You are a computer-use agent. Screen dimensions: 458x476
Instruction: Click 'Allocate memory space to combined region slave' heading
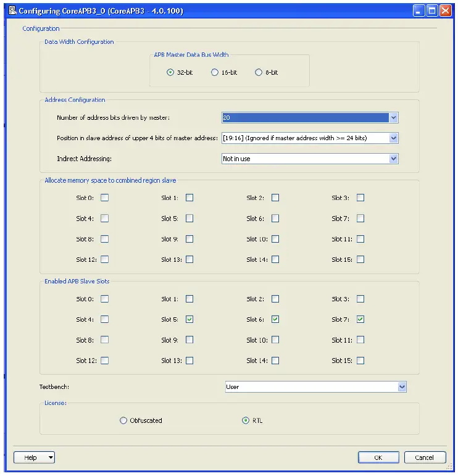110,180
